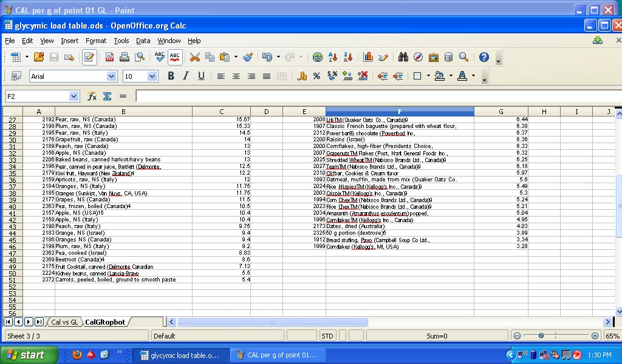Toggle Edit File mode icon
Screen dimensions: 622x364
click(x=89, y=57)
